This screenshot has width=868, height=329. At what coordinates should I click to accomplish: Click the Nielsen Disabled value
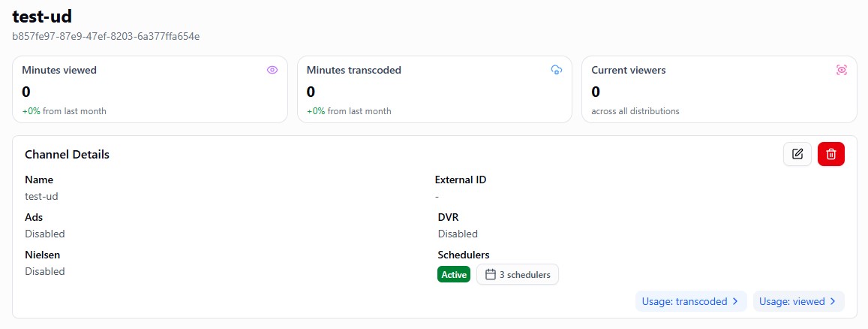coord(45,271)
